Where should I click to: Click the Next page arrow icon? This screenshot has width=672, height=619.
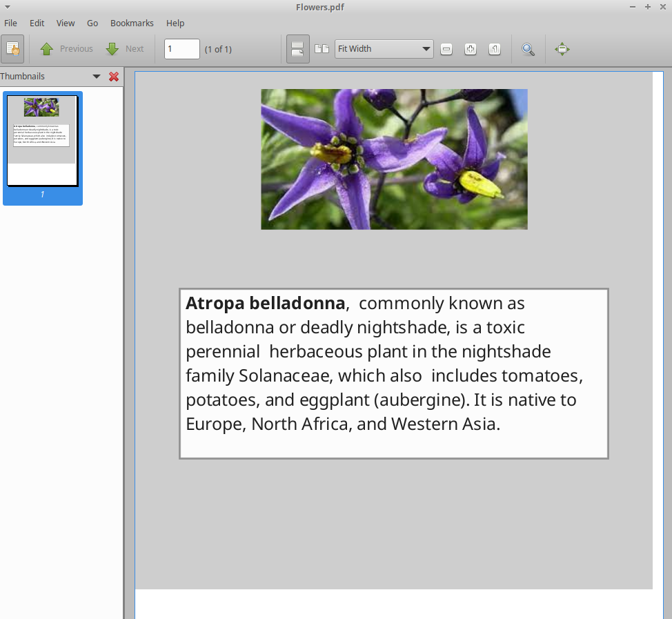(112, 49)
